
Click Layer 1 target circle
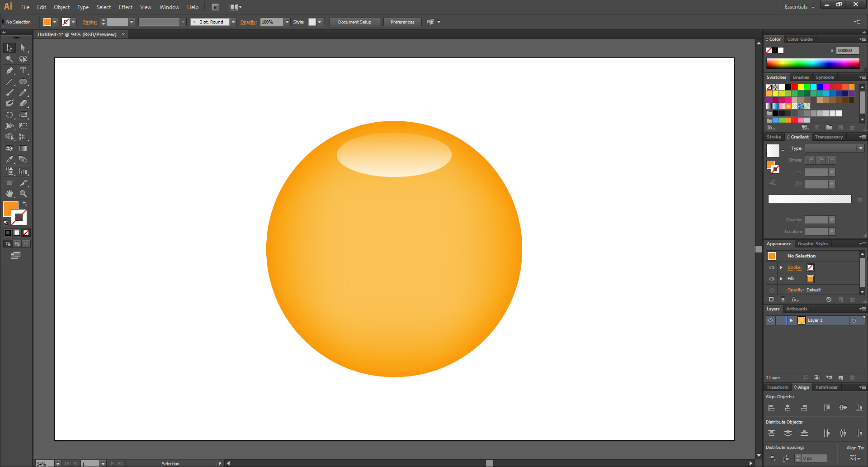coord(854,320)
